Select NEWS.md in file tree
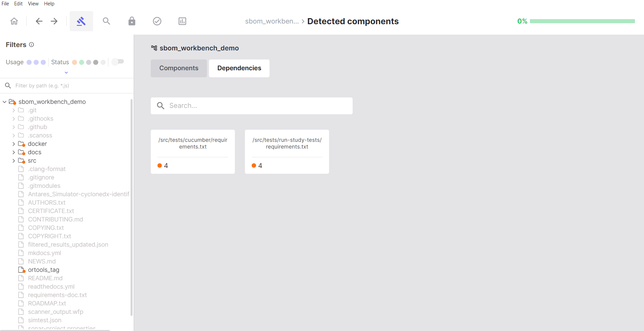 click(x=42, y=261)
